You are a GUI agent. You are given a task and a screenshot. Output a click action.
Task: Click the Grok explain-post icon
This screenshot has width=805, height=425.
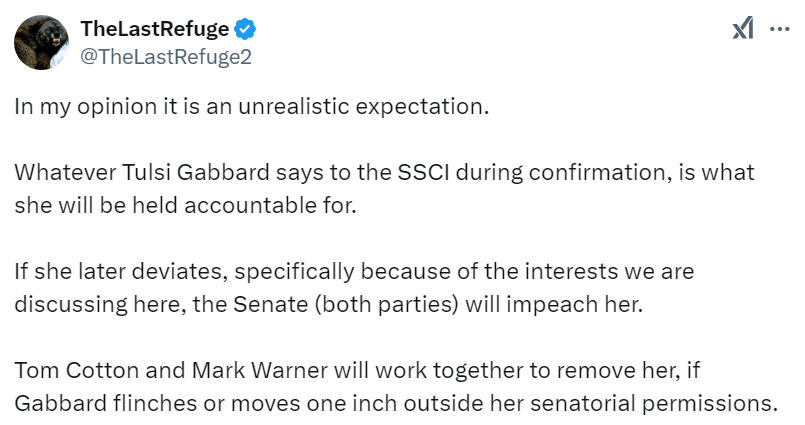[742, 30]
